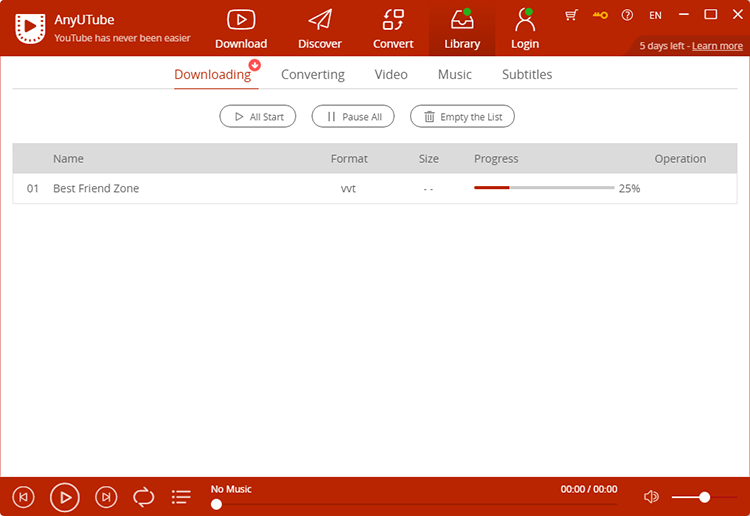Click the red download badge on Downloading
The width and height of the screenshot is (750, 516).
coord(254,65)
